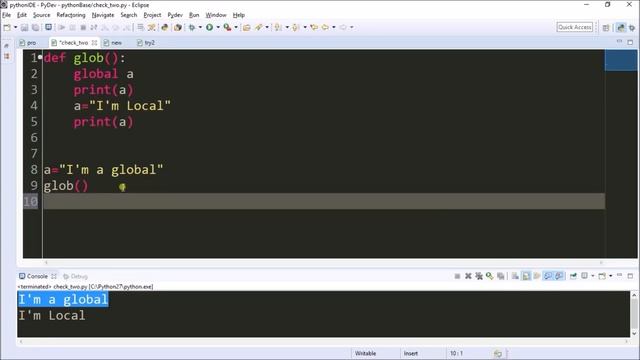
Task: Click the New file toolbar icon
Action: point(7,27)
